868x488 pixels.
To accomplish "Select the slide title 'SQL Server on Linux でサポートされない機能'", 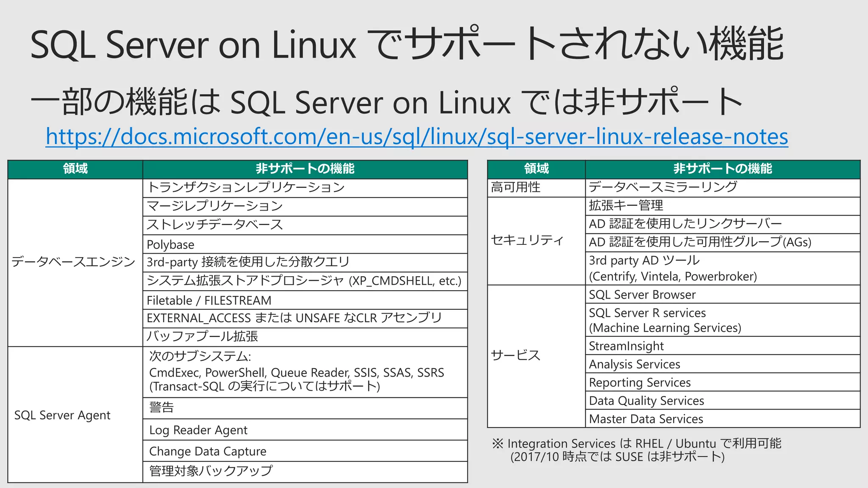I will pos(407,44).
